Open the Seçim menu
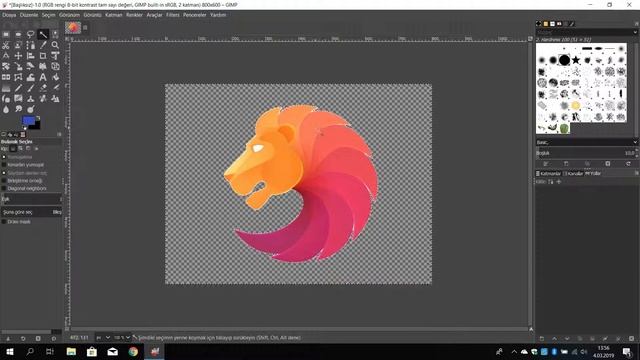The image size is (640, 360). click(48, 15)
